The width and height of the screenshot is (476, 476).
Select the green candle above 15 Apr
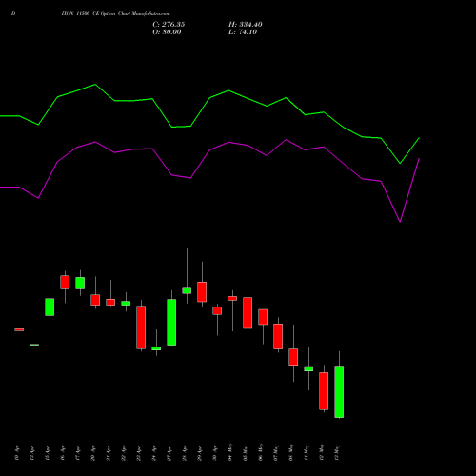[50, 307]
